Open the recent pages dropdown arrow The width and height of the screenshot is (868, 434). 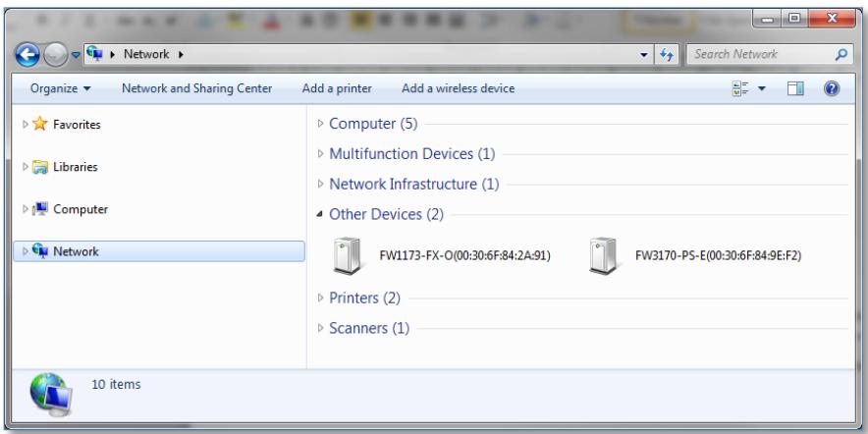(x=76, y=55)
